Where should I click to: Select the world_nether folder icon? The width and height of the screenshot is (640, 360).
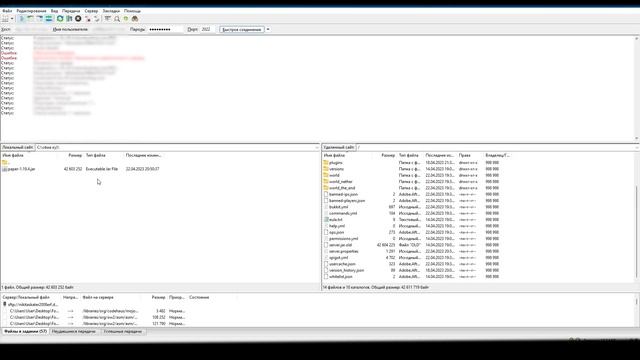(326, 182)
